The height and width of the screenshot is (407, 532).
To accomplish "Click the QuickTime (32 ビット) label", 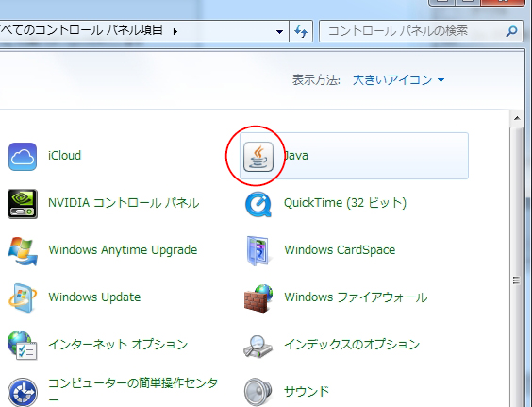I will pos(345,203).
